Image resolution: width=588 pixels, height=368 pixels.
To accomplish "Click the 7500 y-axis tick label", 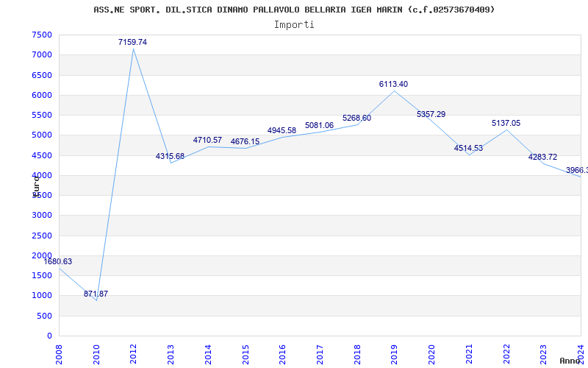I will [x=41, y=35].
